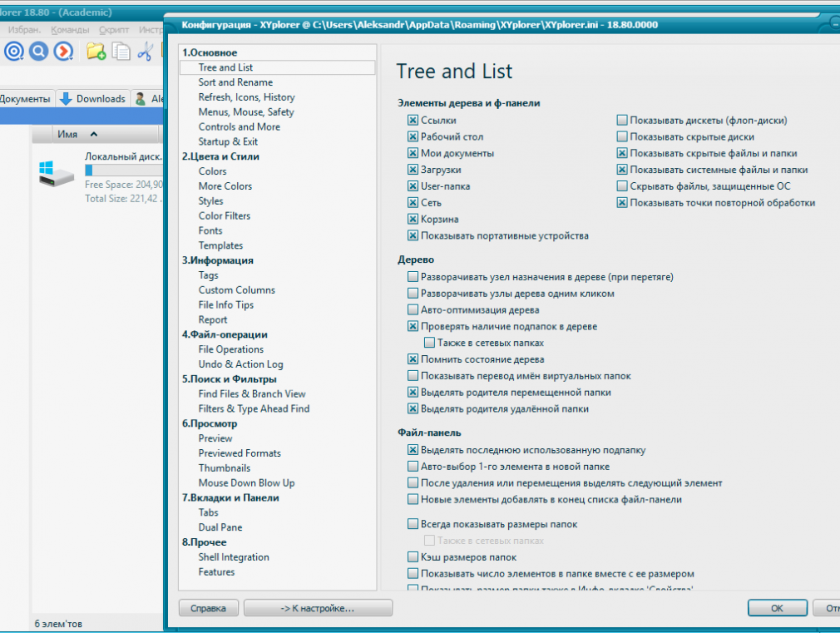Click the local disk usage bar
This screenshot has height=633, width=840.
(x=124, y=170)
